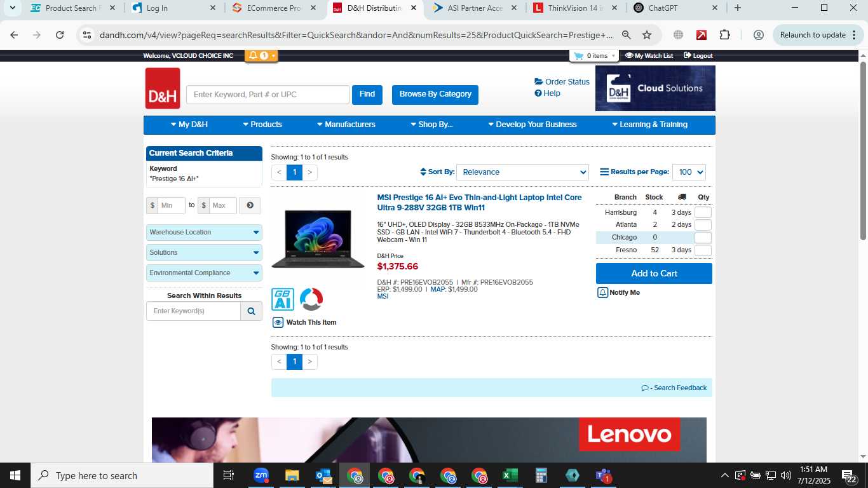Open Develop Your Business menu
This screenshot has width=868, height=488.
(x=532, y=125)
